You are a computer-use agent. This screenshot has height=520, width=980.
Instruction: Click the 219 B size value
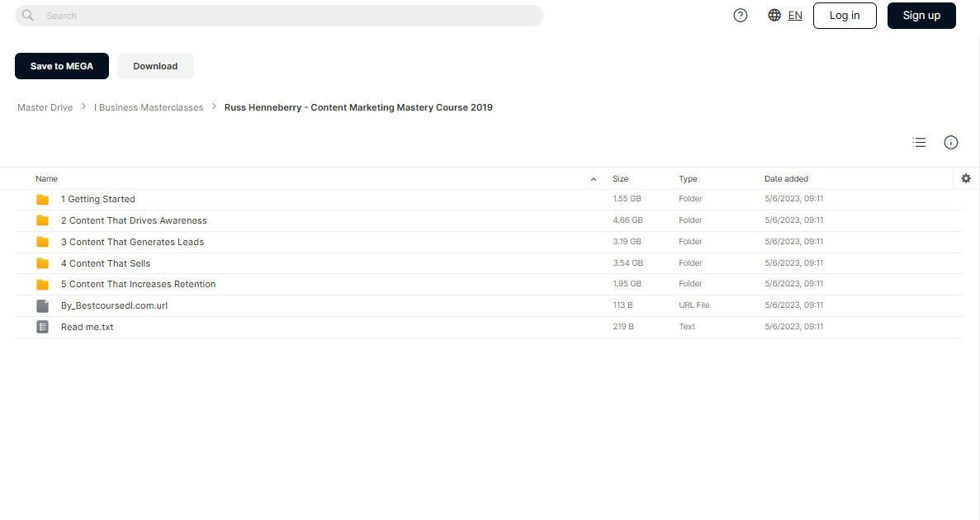pos(623,326)
